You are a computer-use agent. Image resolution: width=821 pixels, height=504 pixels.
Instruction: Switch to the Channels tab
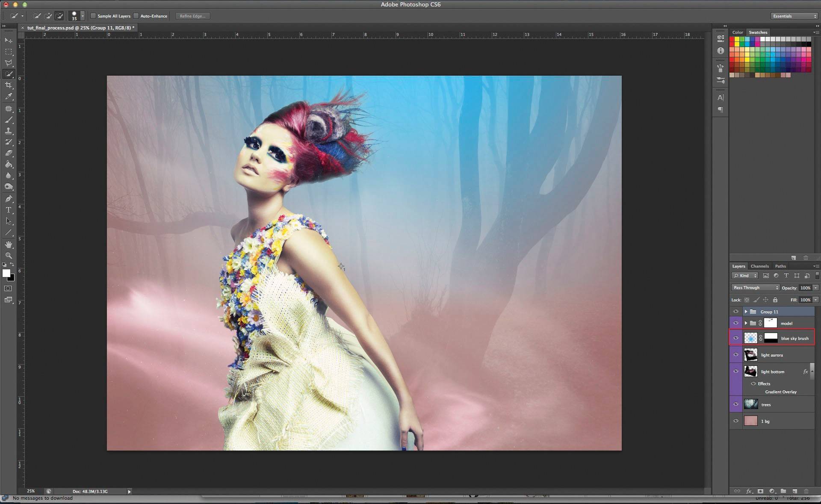(x=759, y=266)
